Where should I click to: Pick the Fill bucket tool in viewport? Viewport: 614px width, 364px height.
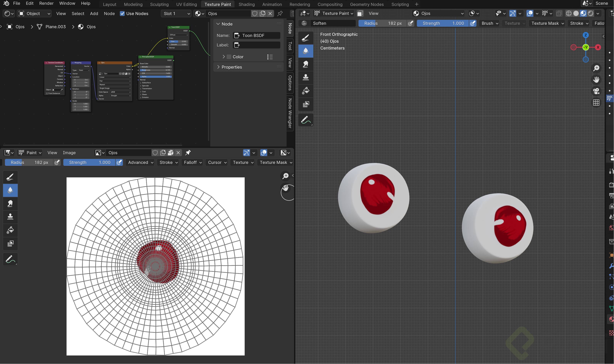[x=306, y=91]
